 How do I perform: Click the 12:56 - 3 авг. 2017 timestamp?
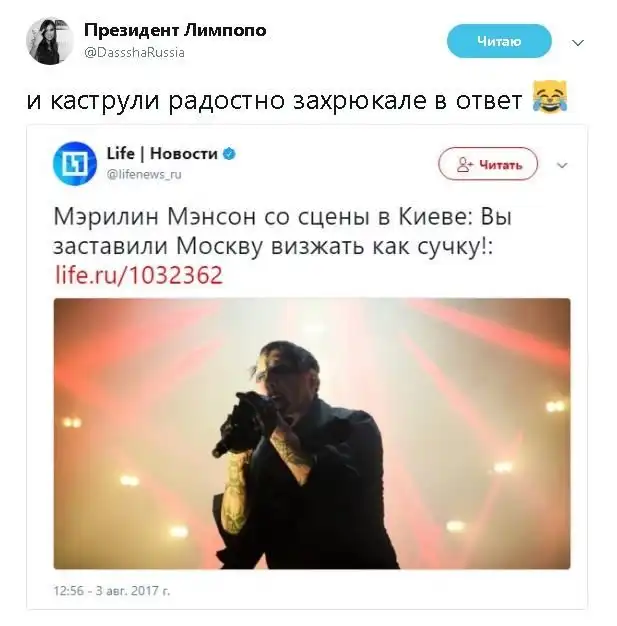coord(112,590)
